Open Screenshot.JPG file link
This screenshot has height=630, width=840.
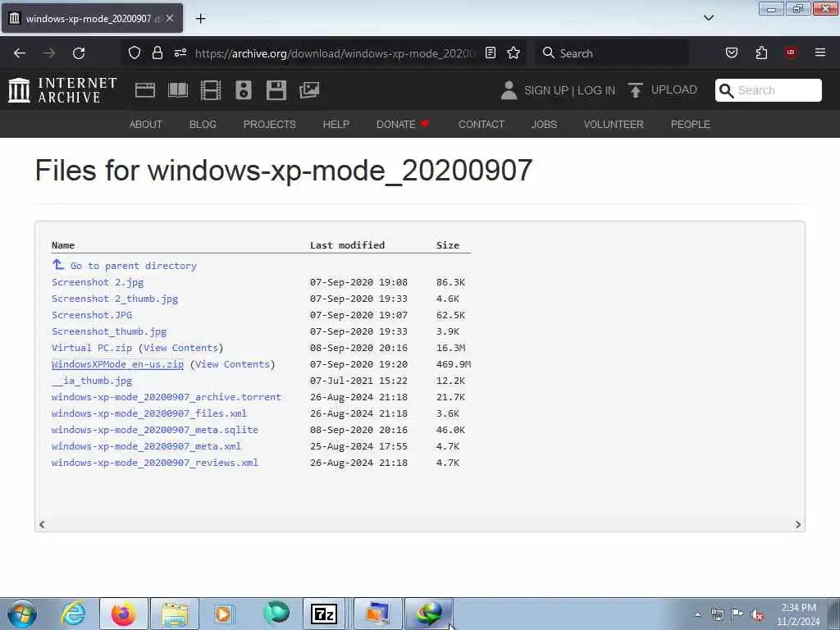pos(92,315)
